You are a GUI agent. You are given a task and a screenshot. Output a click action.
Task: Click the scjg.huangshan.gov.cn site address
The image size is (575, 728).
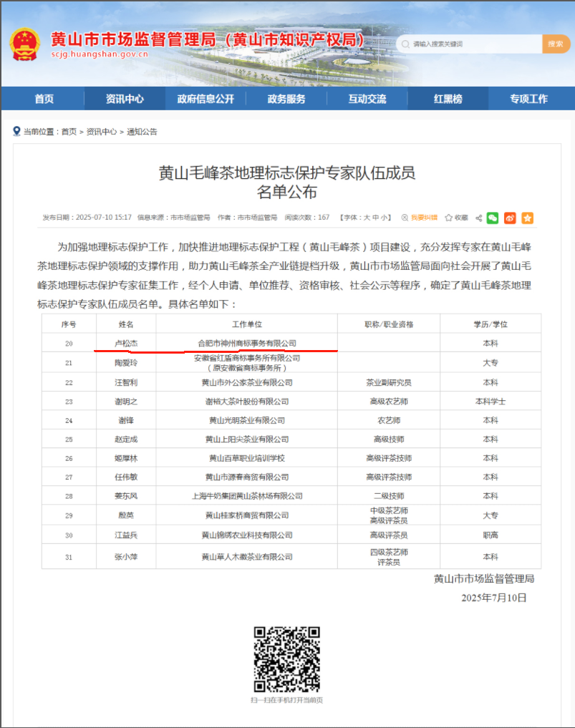click(x=100, y=54)
